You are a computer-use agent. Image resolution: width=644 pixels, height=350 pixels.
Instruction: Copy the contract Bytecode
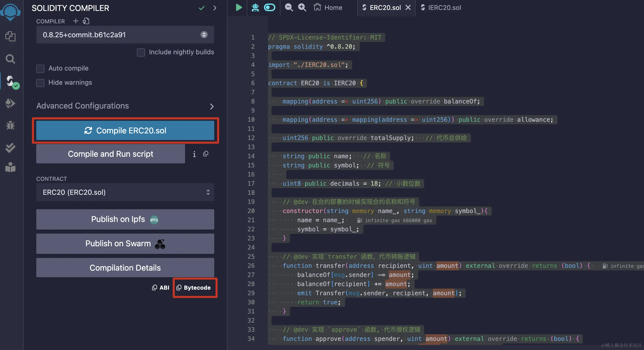point(194,288)
